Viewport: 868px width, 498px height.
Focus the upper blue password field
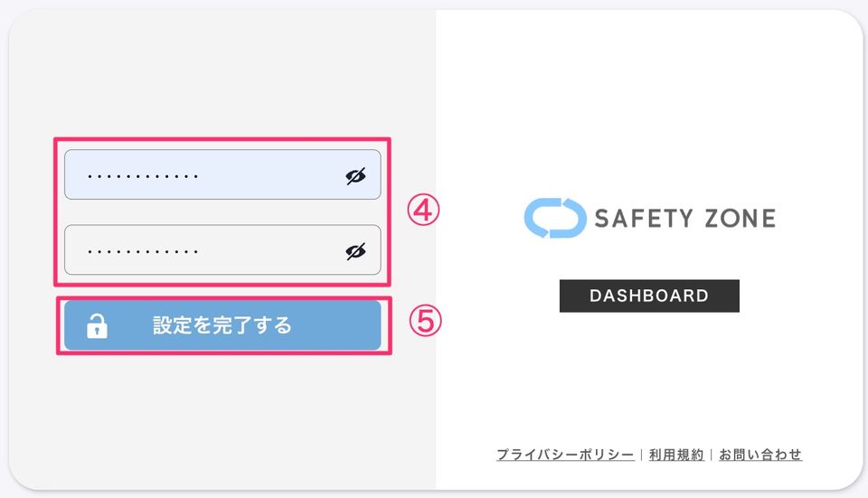pyautogui.click(x=222, y=174)
